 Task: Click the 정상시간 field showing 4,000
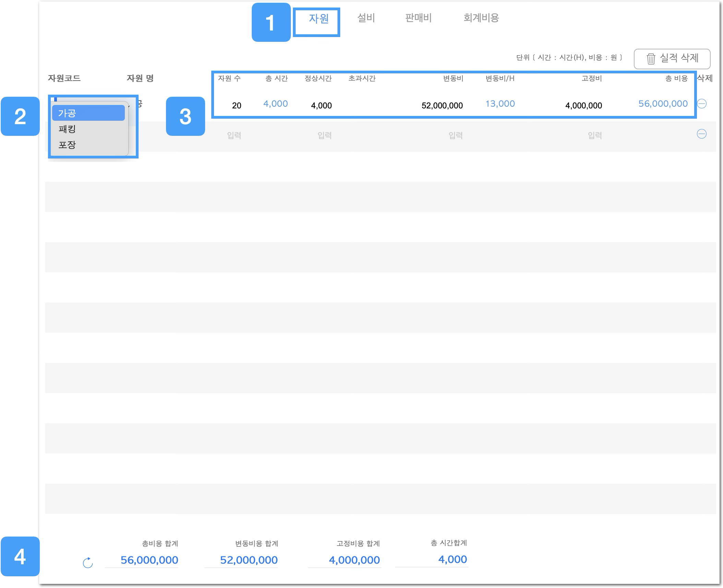tap(321, 106)
